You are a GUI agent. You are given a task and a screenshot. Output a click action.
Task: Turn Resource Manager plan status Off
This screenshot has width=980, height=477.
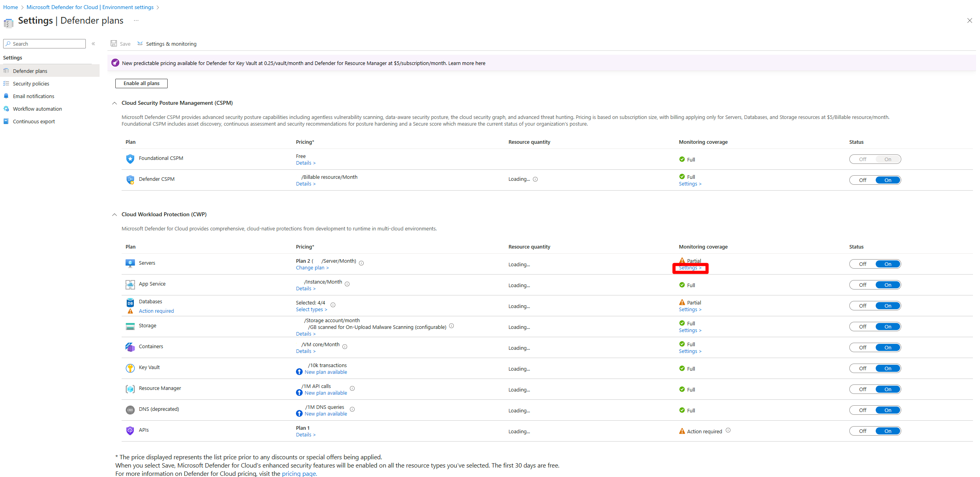862,389
